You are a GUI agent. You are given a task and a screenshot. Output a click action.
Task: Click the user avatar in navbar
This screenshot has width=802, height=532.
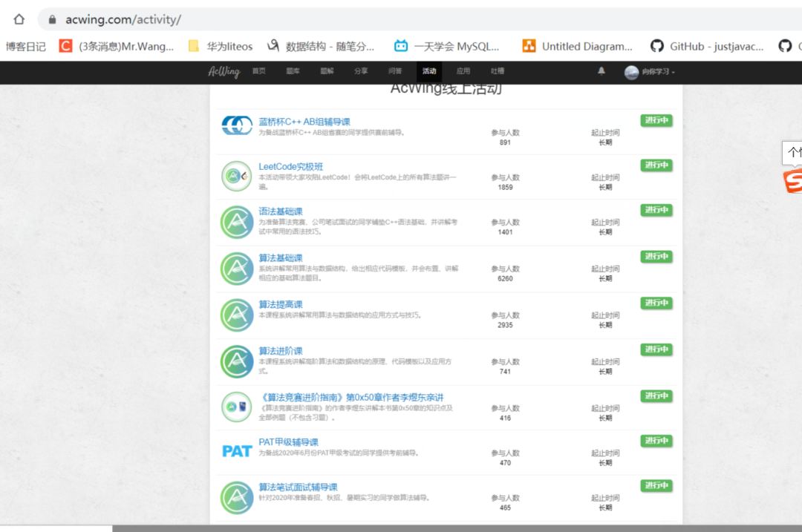(632, 73)
